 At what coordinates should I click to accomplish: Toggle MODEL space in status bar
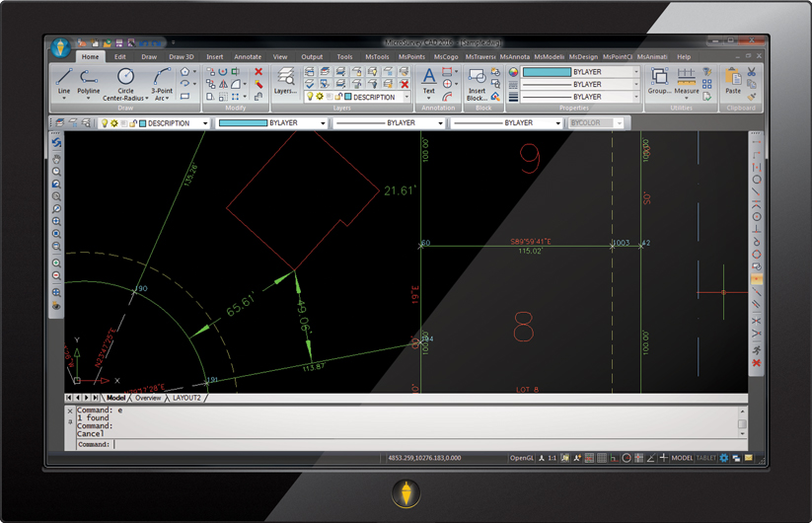click(x=682, y=458)
